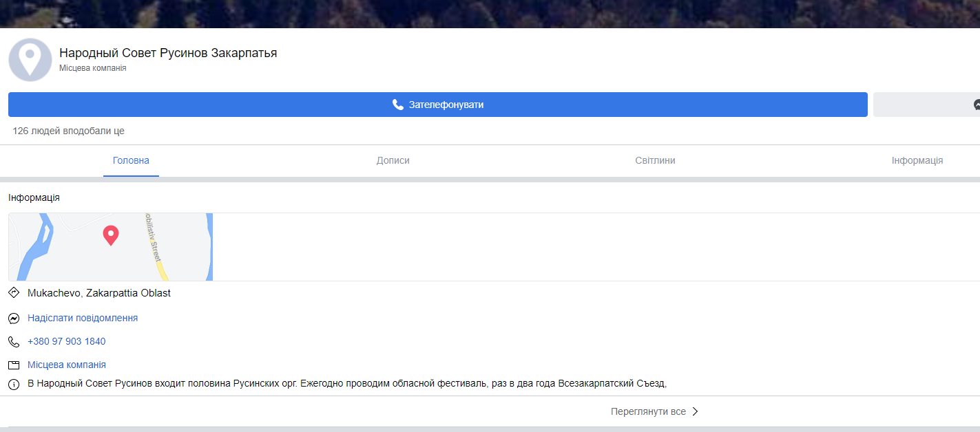The image size is (980, 432).
Task: Click the directions icon beside the Mukachevo address
Action: pyautogui.click(x=14, y=293)
